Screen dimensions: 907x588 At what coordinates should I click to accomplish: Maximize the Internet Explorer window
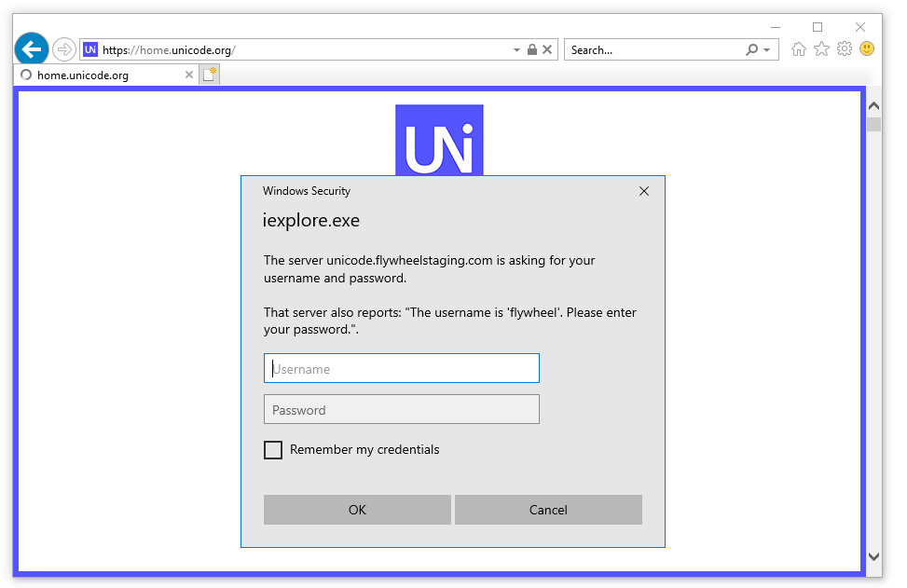[818, 27]
